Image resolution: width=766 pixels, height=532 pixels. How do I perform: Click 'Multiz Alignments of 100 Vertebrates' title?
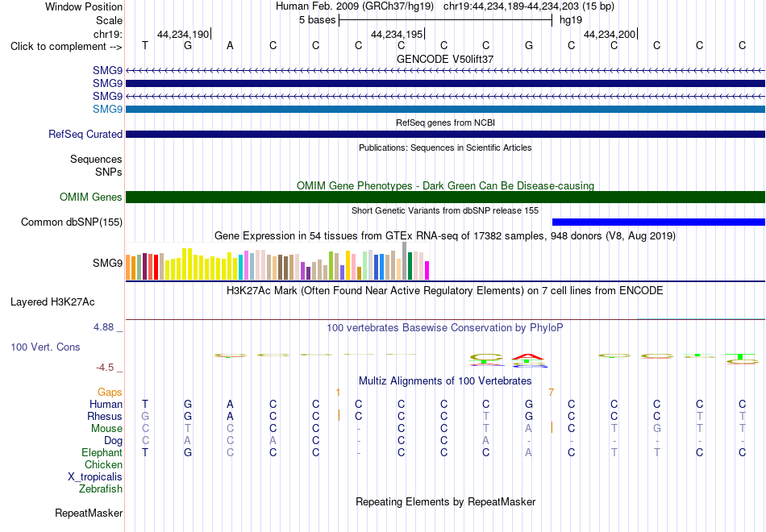(x=445, y=380)
